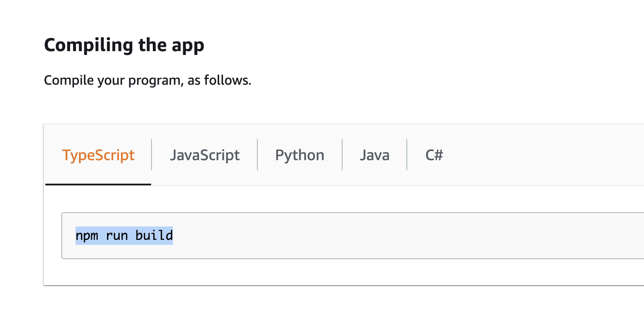Click the highlighted npm run build command
This screenshot has width=644, height=317.
point(124,236)
